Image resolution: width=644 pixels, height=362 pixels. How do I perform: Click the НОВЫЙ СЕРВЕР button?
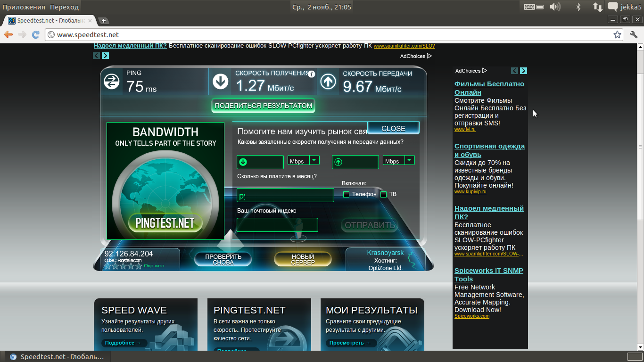pos(303,259)
